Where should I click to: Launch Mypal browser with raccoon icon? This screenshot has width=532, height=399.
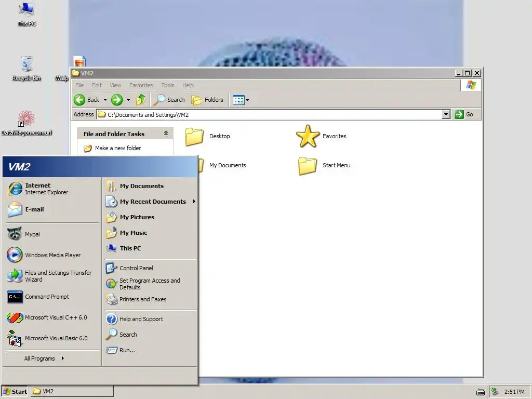(52, 234)
